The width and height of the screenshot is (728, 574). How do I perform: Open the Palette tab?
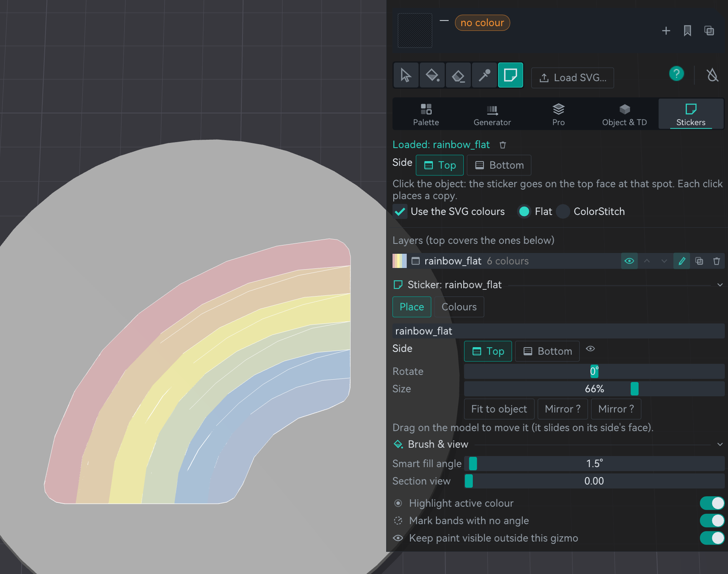(426, 114)
